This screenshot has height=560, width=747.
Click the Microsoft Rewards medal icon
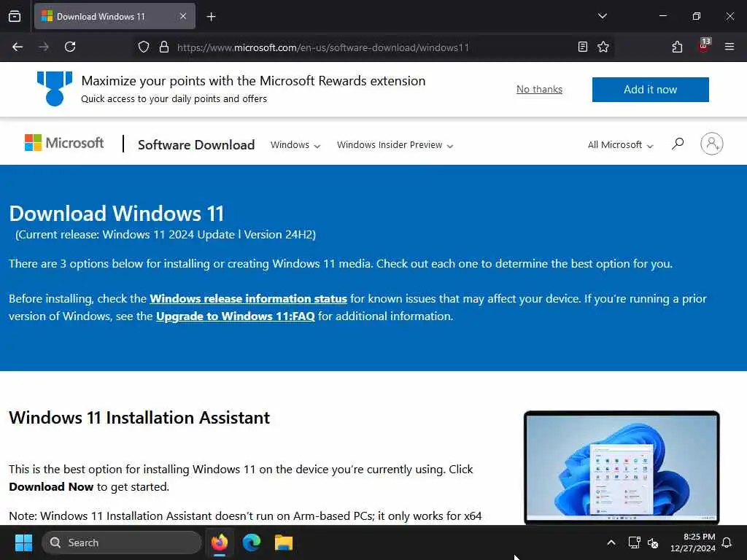pyautogui.click(x=55, y=88)
